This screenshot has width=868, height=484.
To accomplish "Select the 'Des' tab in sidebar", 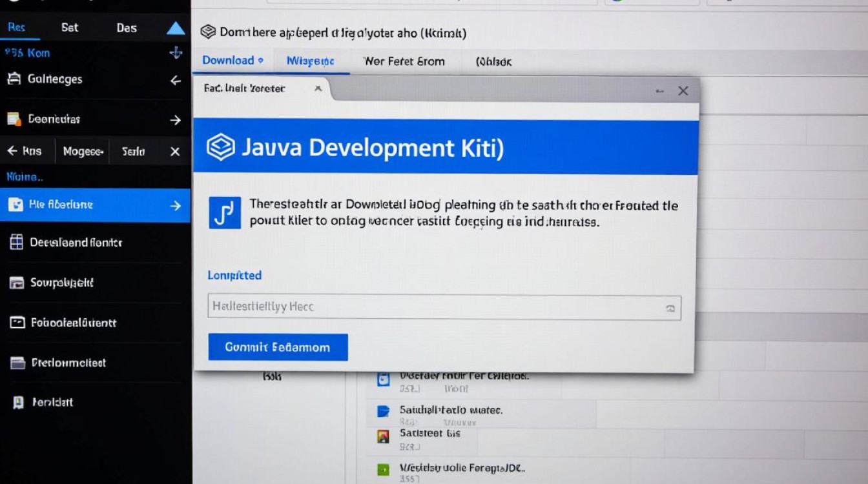I will tap(127, 28).
